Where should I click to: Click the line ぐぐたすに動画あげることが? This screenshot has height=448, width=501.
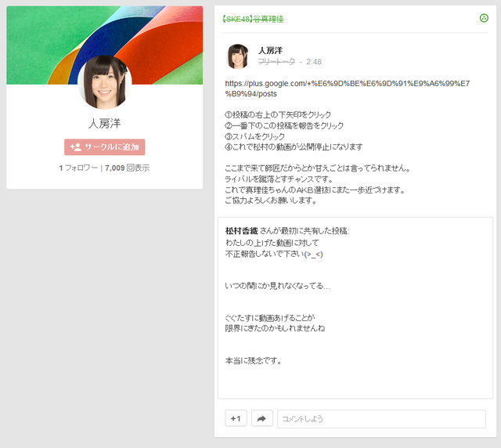pos(270,317)
